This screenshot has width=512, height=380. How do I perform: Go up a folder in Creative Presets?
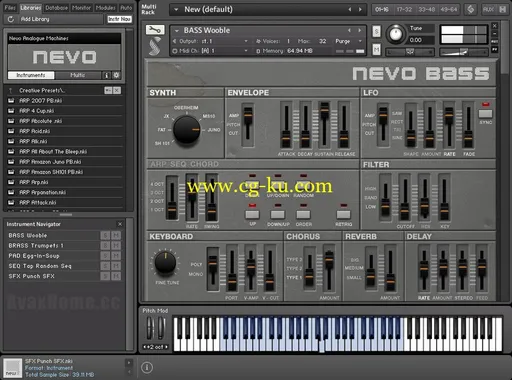[x=11, y=90]
